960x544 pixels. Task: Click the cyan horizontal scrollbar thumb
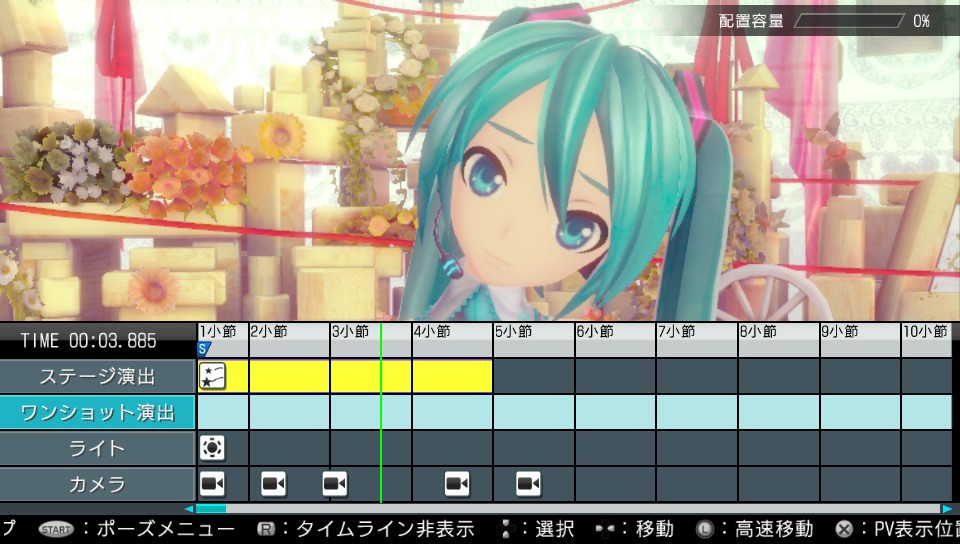211,509
